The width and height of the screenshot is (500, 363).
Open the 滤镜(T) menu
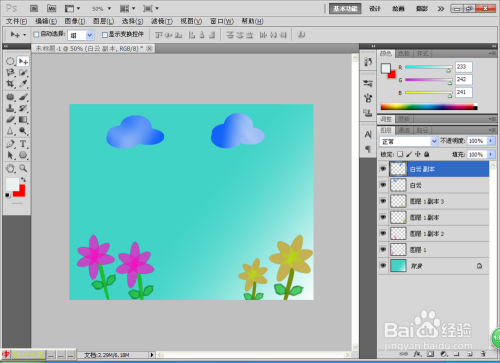coord(162,21)
